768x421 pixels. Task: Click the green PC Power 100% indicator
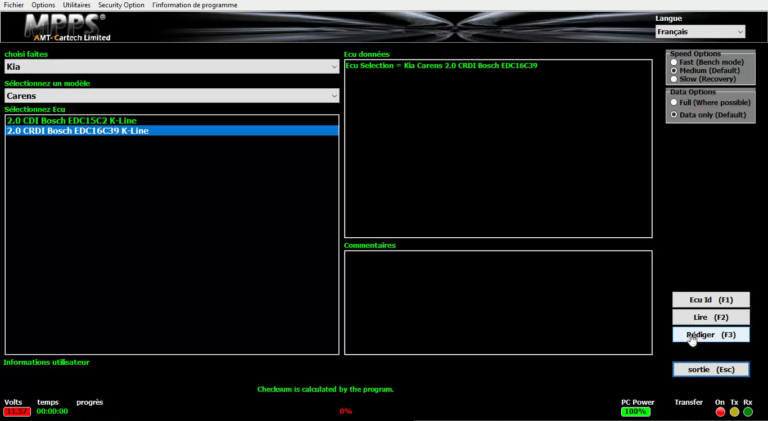pyautogui.click(x=635, y=411)
